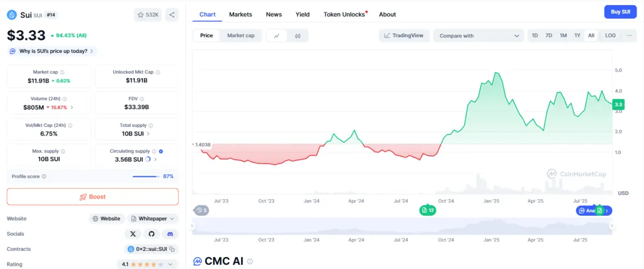644x269 pixels.
Task: Open the Discord social icon
Action: (x=170, y=234)
